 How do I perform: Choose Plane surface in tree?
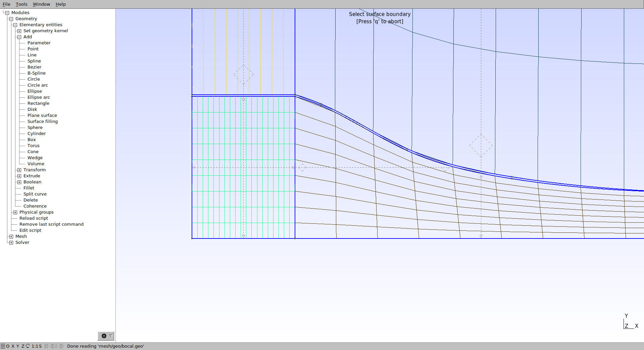click(x=42, y=116)
